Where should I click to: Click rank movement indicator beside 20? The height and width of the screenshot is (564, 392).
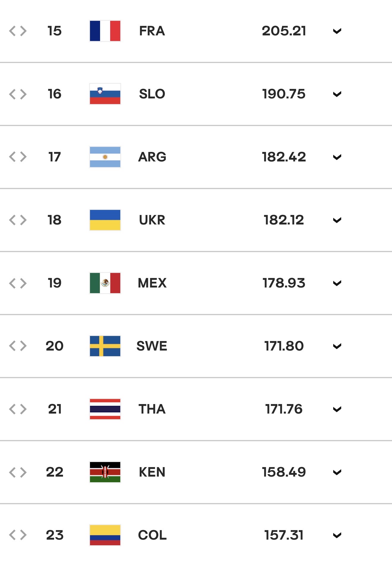18,346
